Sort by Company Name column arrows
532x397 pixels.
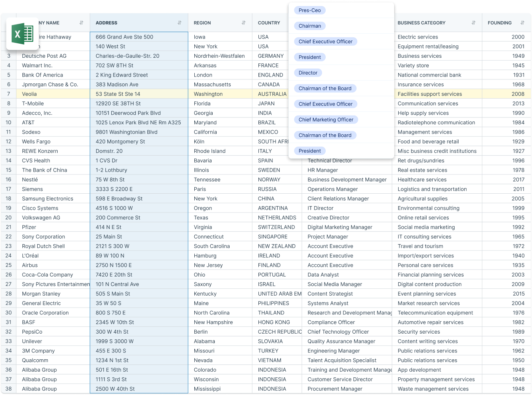[x=81, y=23]
